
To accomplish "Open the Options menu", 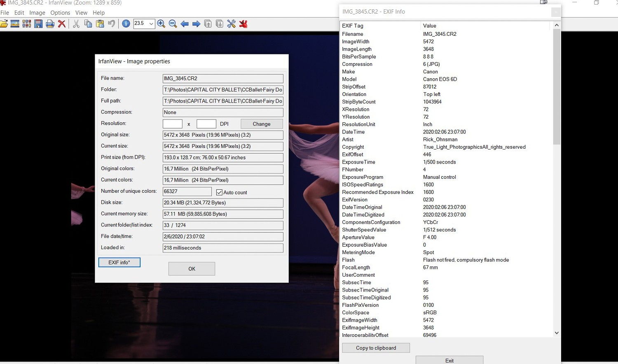I will click(x=60, y=13).
